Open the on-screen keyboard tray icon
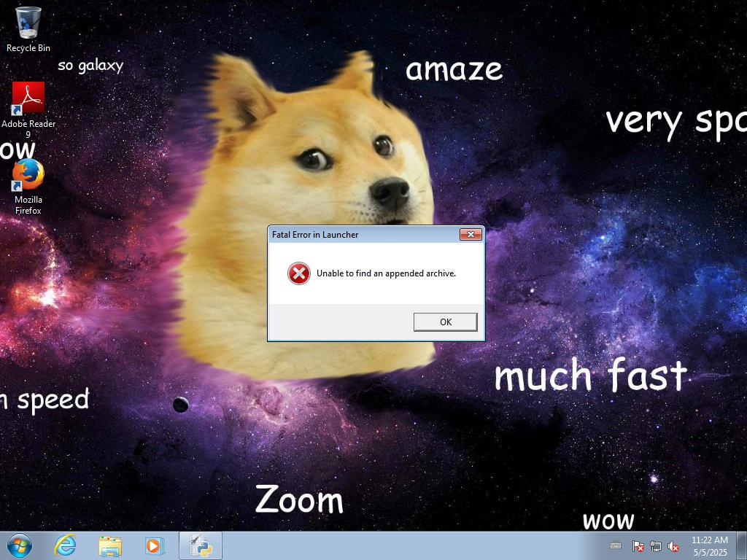This screenshot has height=560, width=747. tap(616, 545)
